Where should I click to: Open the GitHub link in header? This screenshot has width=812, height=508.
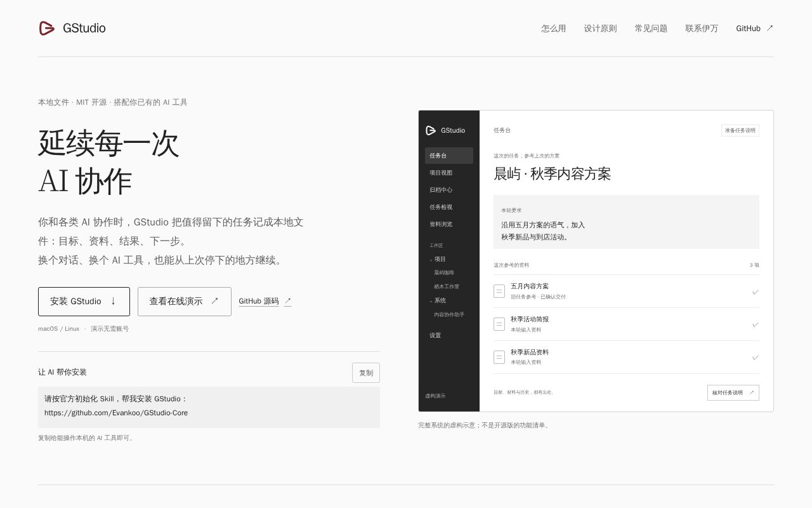[x=755, y=28]
